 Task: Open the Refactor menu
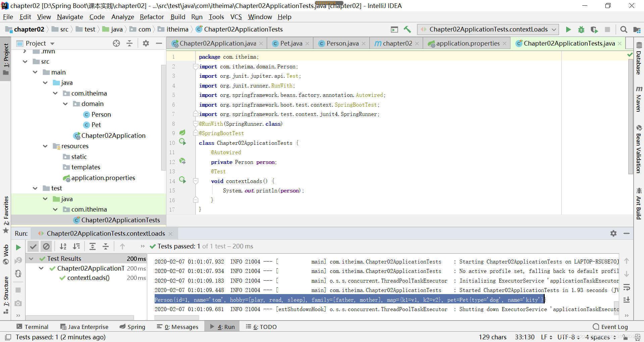(x=152, y=17)
